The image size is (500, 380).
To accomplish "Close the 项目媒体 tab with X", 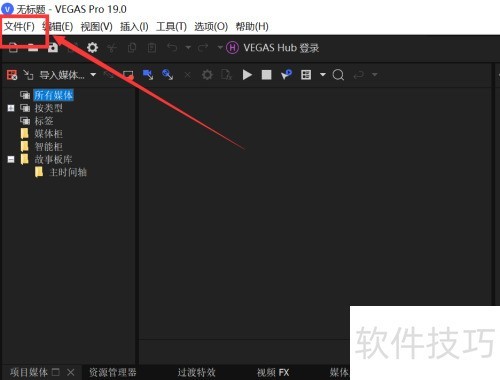I will pos(70,372).
